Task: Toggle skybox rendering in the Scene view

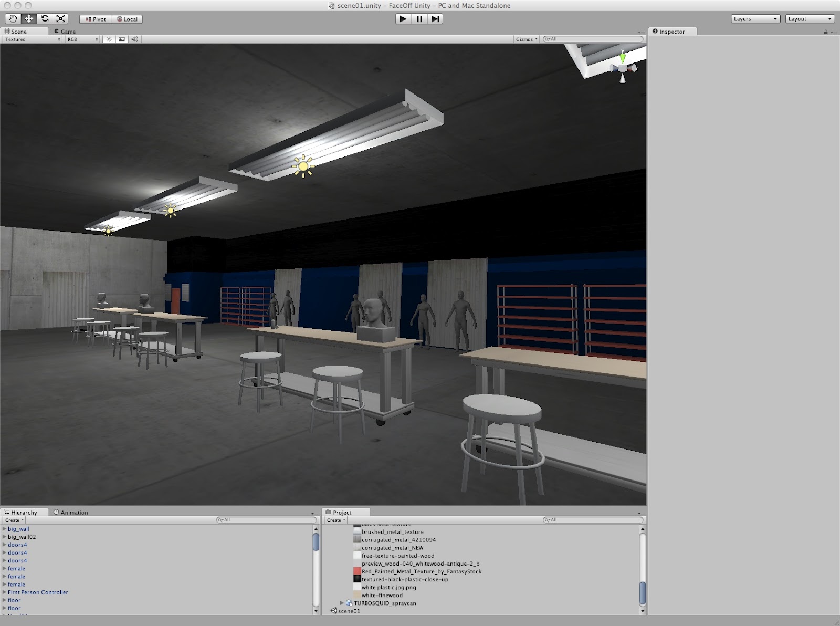Action: click(x=121, y=39)
